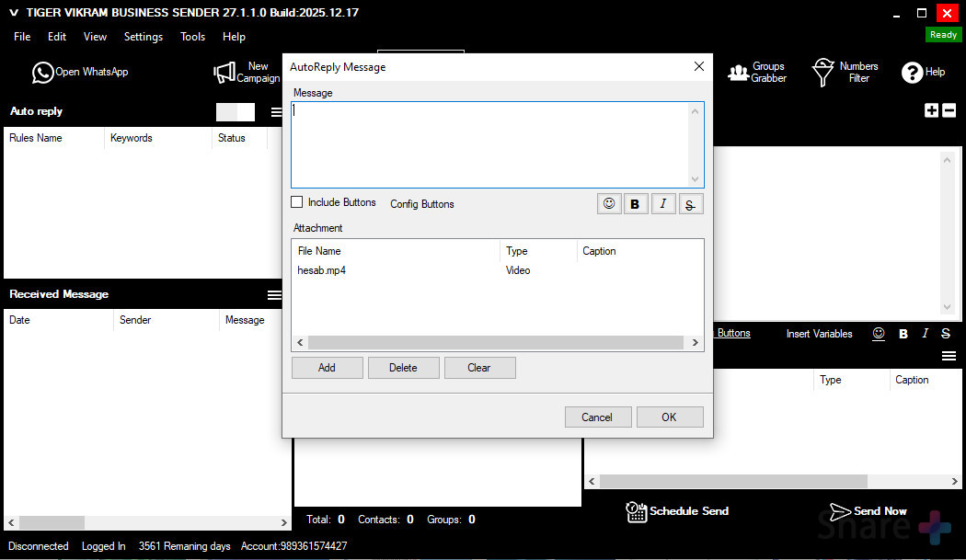Click Rules Name column header
Image resolution: width=966 pixels, height=560 pixels.
tap(54, 138)
